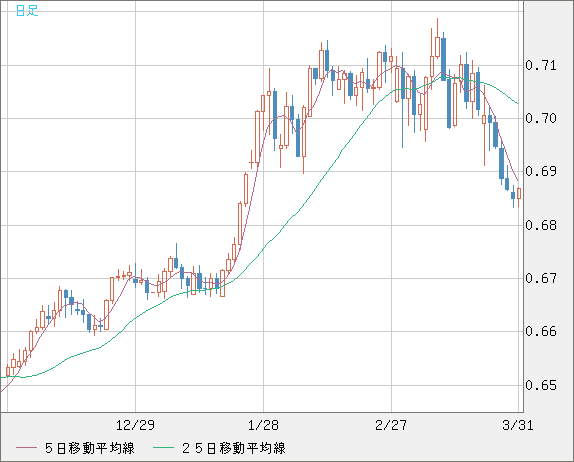Viewport: 574px width, 462px height.
Task: Select the 0.69 price axis label
Action: (541, 171)
